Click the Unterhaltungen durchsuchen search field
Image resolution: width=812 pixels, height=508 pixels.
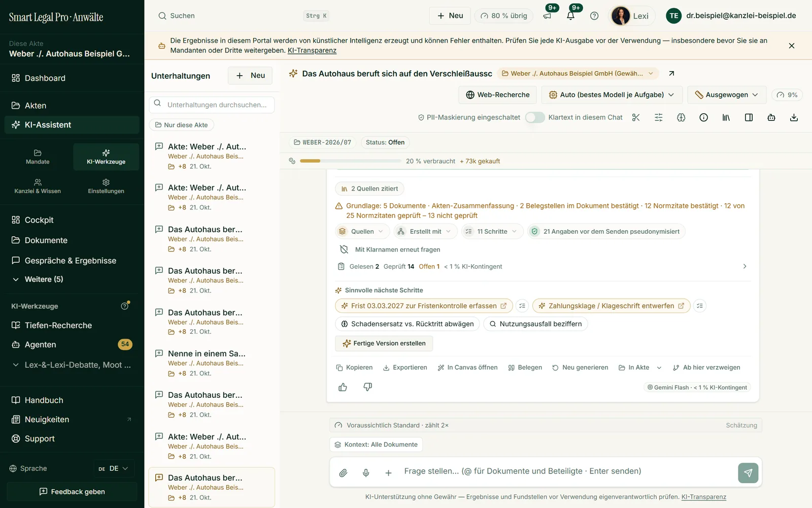click(x=212, y=105)
